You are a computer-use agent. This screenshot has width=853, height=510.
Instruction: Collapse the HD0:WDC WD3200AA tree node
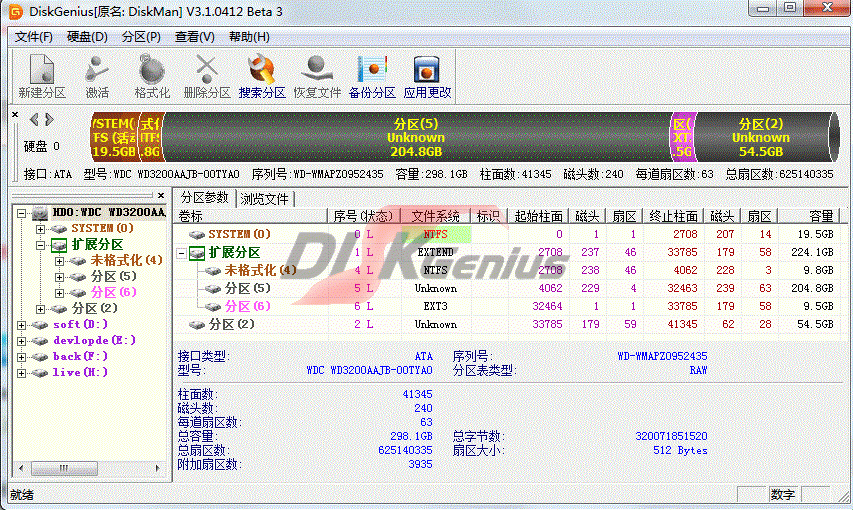tap(22, 213)
